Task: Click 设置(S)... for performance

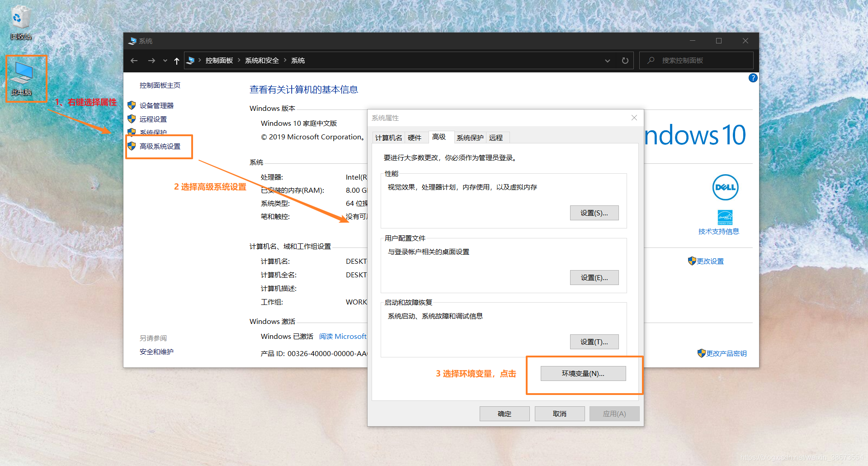Action: (x=594, y=213)
